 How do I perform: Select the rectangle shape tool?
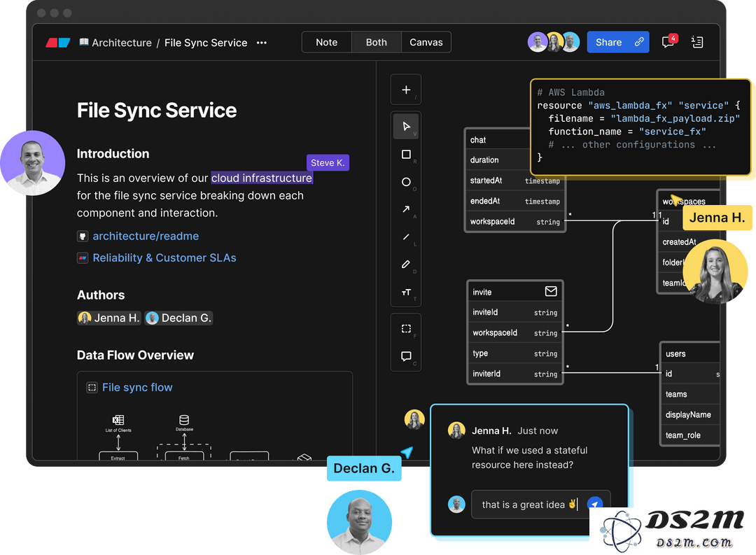406,154
